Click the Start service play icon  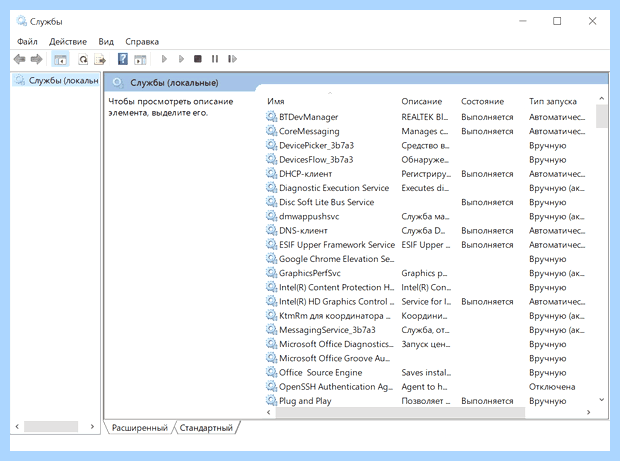[164, 59]
